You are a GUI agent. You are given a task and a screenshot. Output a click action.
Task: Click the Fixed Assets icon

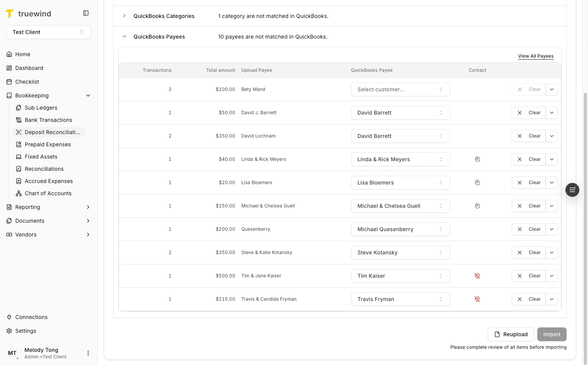pos(18,157)
